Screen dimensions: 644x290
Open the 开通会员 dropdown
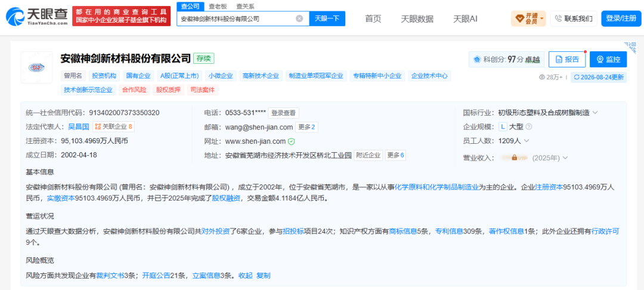click(528, 18)
